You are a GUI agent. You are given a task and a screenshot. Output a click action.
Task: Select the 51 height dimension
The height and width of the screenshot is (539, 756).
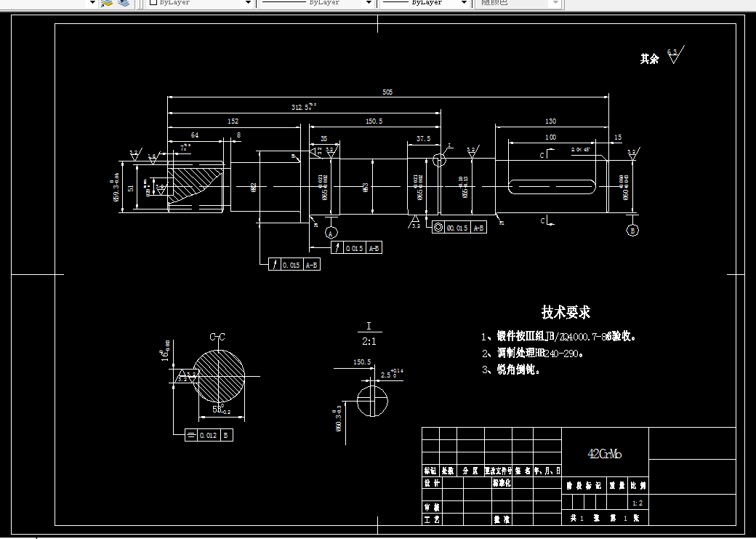pos(131,188)
